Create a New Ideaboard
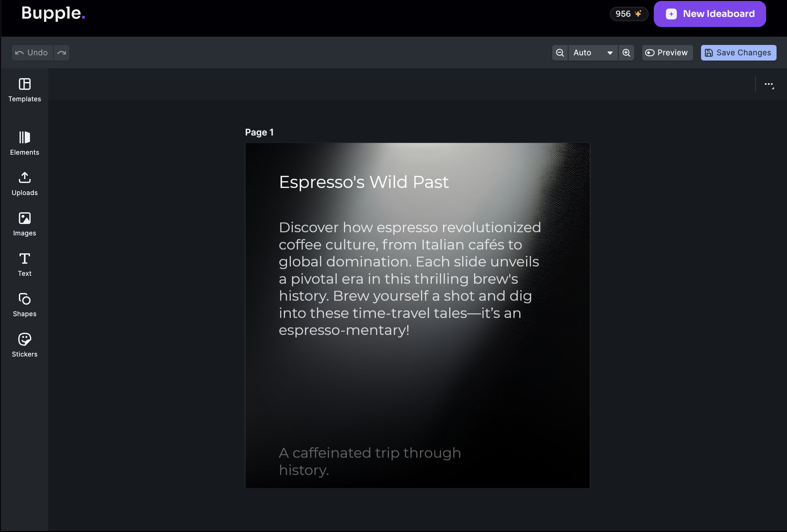 tap(709, 14)
